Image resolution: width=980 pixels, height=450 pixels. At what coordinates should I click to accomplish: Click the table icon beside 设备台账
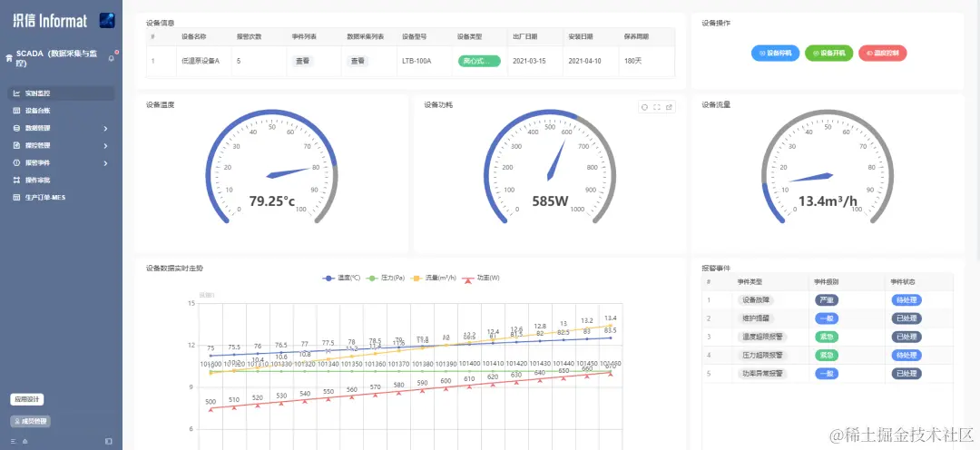click(17, 111)
